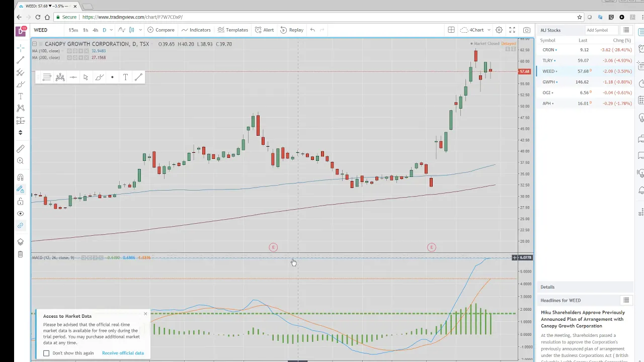Image resolution: width=644 pixels, height=362 pixels.
Task: Open the Hiku Shareholders headline
Action: (x=583, y=319)
